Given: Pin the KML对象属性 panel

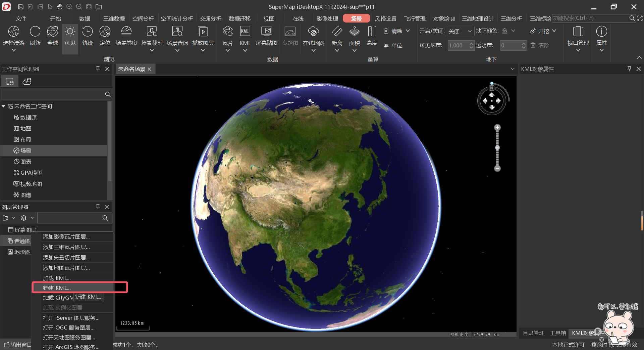Looking at the screenshot, I should point(629,69).
